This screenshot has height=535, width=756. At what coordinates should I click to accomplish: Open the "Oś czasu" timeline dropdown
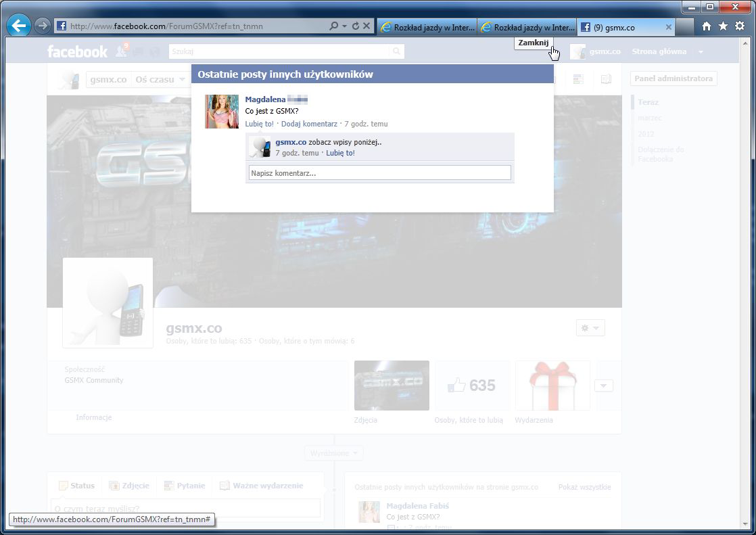tap(160, 80)
